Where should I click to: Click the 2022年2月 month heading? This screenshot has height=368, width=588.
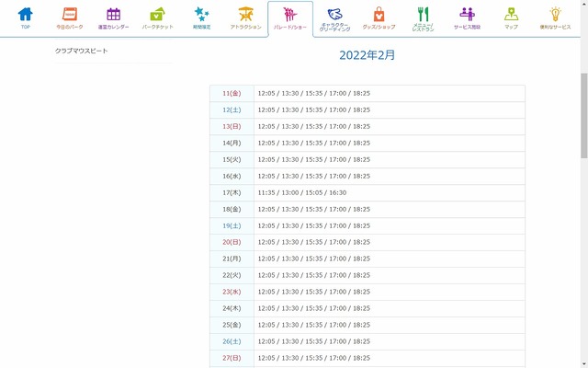[367, 55]
